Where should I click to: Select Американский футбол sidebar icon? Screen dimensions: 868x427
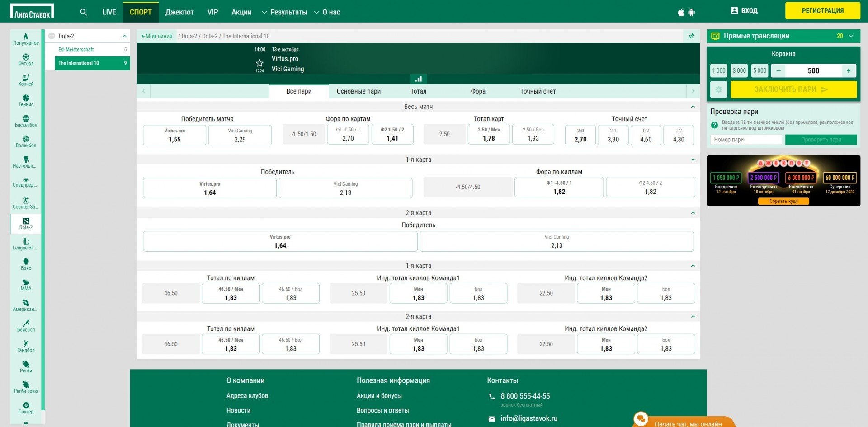[26, 305]
